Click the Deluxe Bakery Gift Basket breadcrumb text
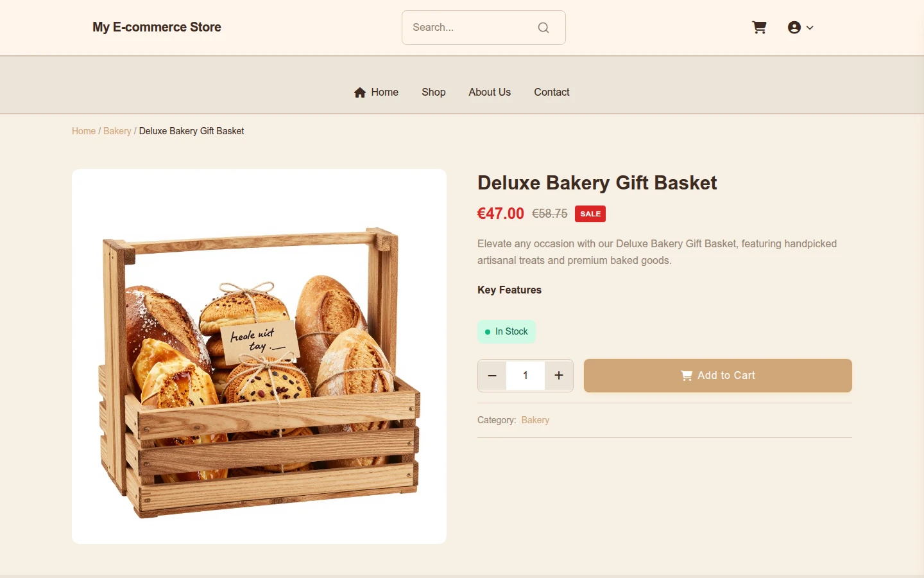924x578 pixels. pos(191,131)
